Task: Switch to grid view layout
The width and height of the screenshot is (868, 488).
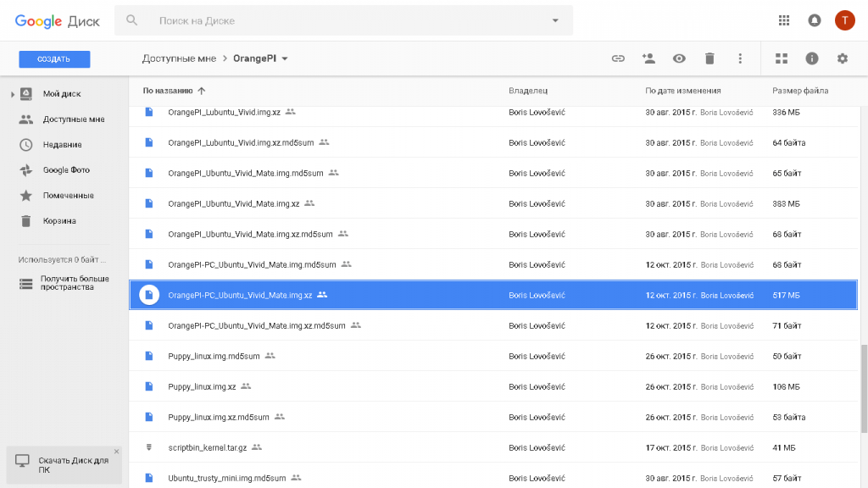Action: (782, 58)
